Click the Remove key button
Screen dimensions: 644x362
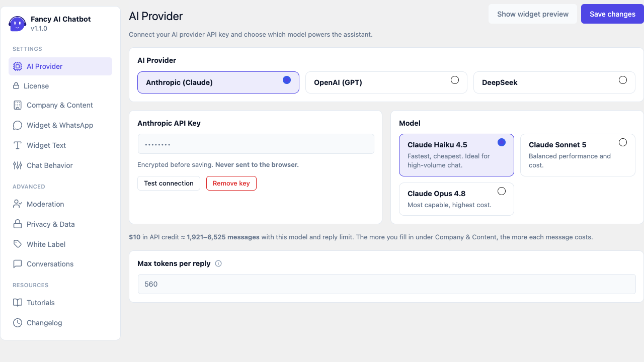pos(231,183)
